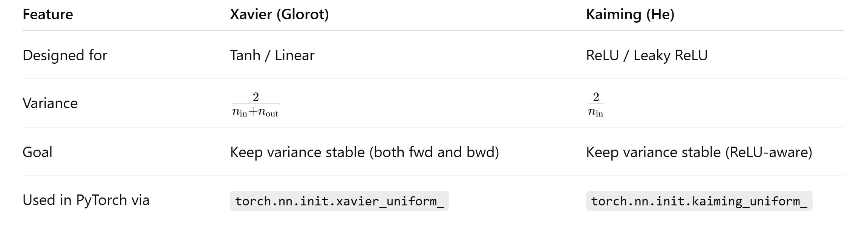Click the Kaiming (He) column header
The image size is (868, 225).
[x=630, y=14]
